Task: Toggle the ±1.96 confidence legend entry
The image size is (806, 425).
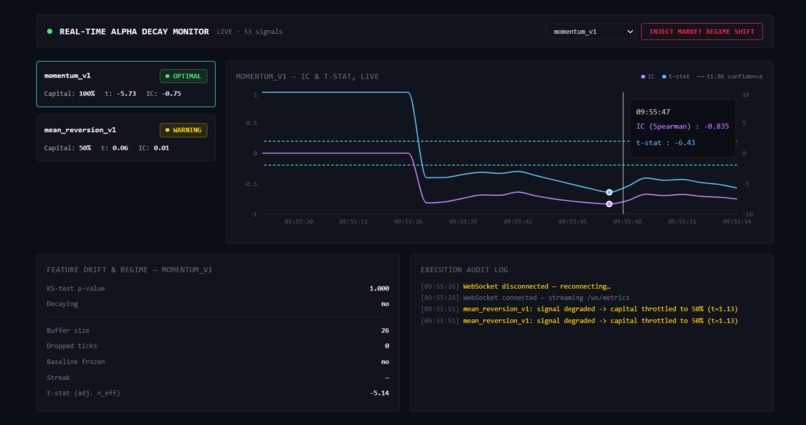Action: click(729, 77)
